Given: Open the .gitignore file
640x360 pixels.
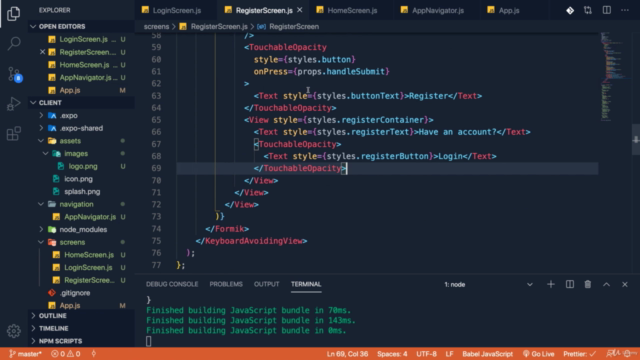Looking at the screenshot, I should [x=82, y=293].
